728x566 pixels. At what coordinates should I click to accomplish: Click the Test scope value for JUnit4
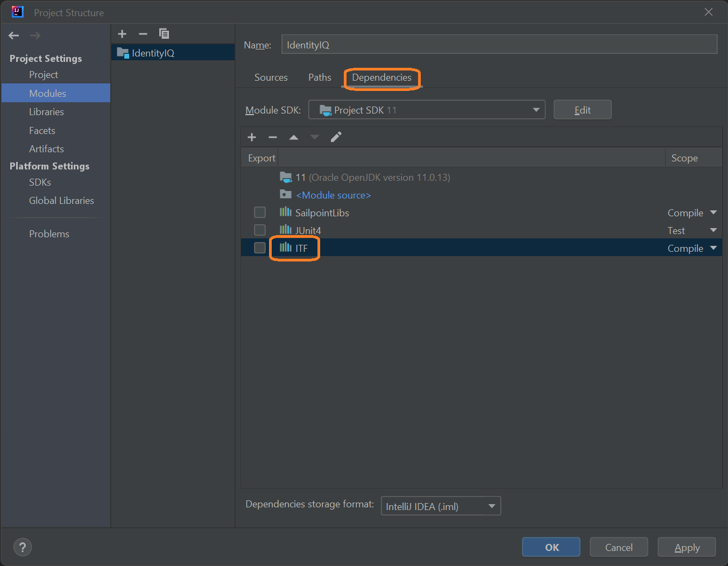point(676,231)
